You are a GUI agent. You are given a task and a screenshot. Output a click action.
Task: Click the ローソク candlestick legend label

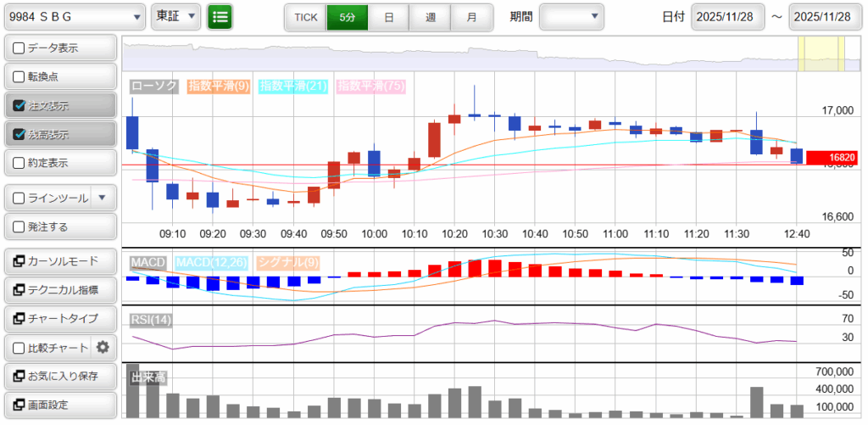click(x=153, y=86)
